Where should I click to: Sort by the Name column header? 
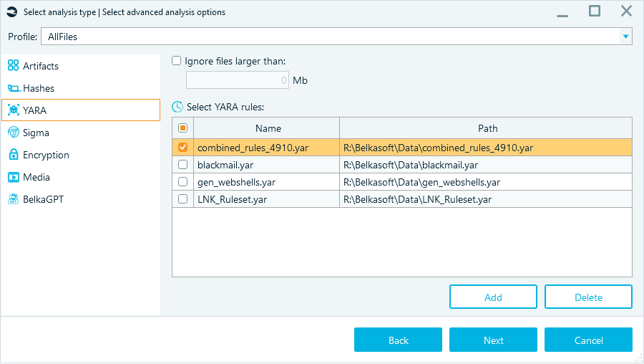pos(267,128)
